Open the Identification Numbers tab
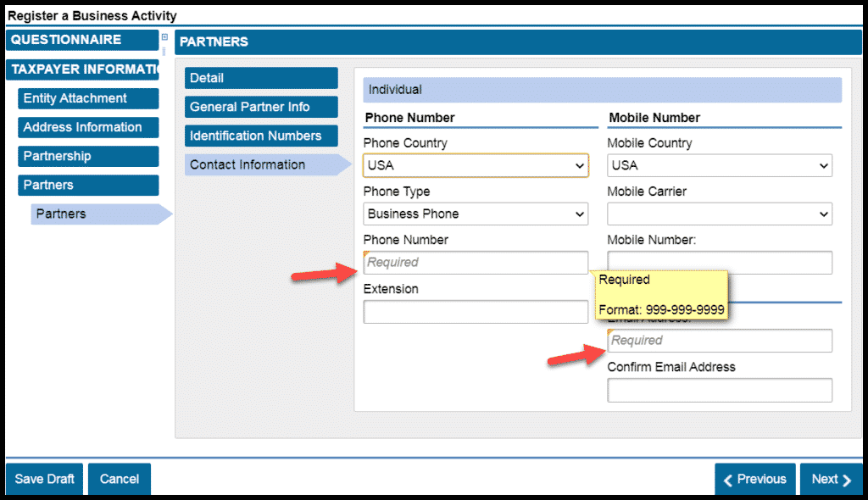The height and width of the screenshot is (500, 868). [x=261, y=136]
